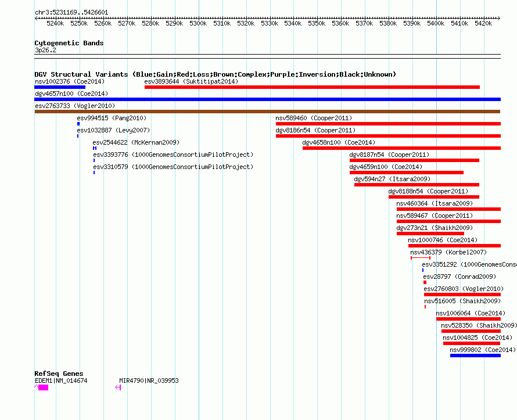This screenshot has height=420, width=517.
Task: Click esv3393776 1000Genomes label
Action: 173,155
